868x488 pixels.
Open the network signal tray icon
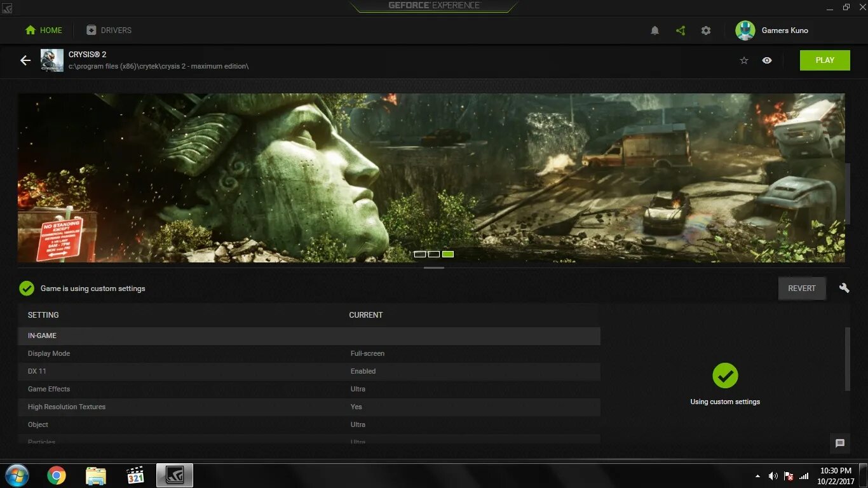804,476
